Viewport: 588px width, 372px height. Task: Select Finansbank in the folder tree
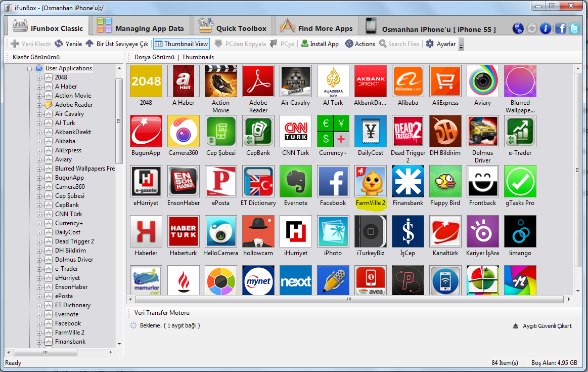(70, 342)
